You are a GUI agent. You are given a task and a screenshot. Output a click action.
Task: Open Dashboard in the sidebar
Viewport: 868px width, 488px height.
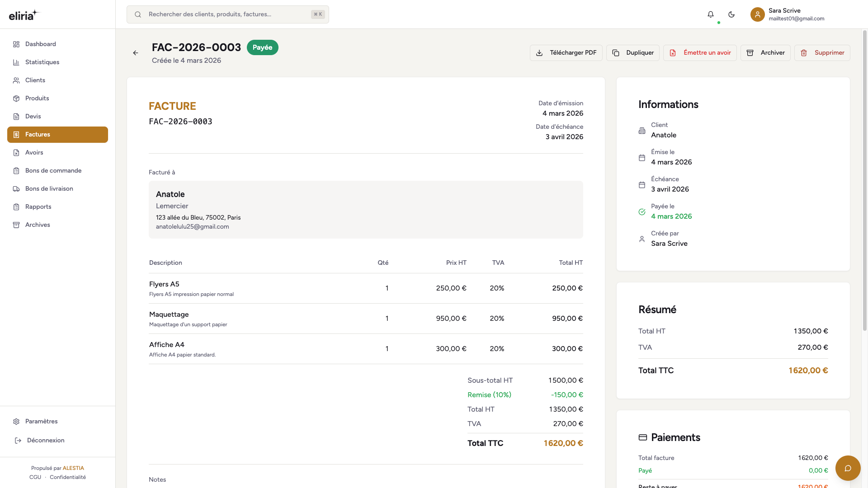point(41,44)
